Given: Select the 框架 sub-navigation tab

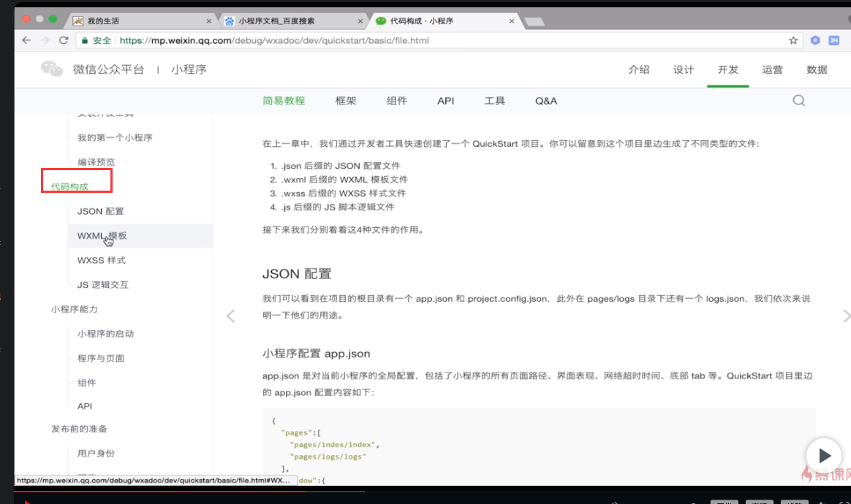Looking at the screenshot, I should (x=346, y=101).
